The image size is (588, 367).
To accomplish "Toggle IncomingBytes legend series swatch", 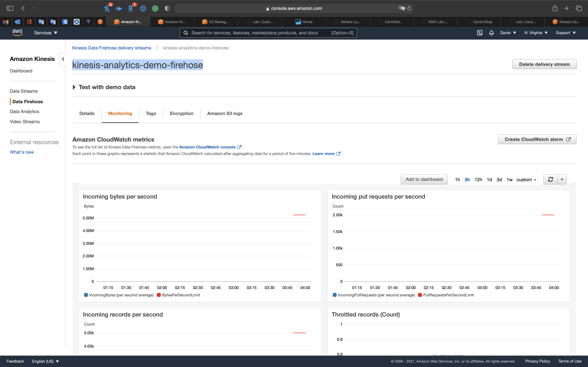I will click(86, 295).
